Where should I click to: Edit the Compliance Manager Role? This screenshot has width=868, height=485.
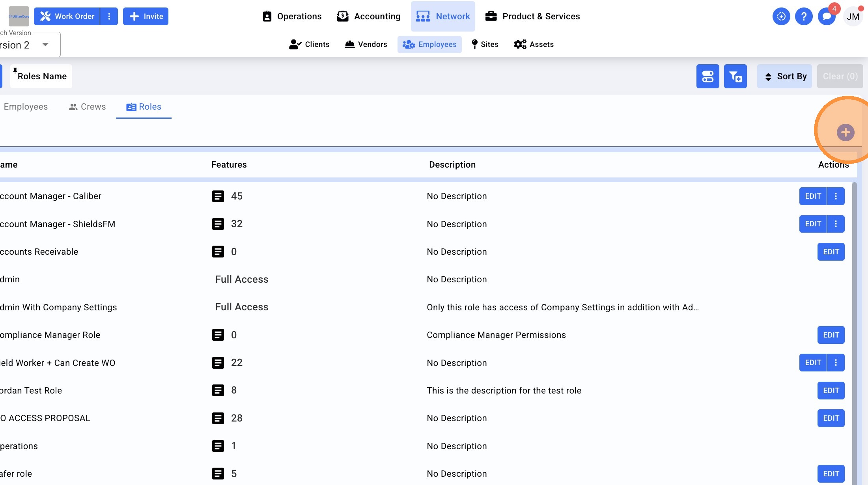click(x=831, y=335)
